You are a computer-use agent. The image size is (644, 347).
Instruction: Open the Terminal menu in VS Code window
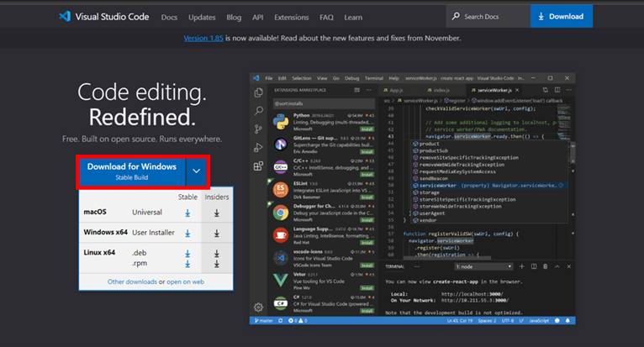(374, 78)
